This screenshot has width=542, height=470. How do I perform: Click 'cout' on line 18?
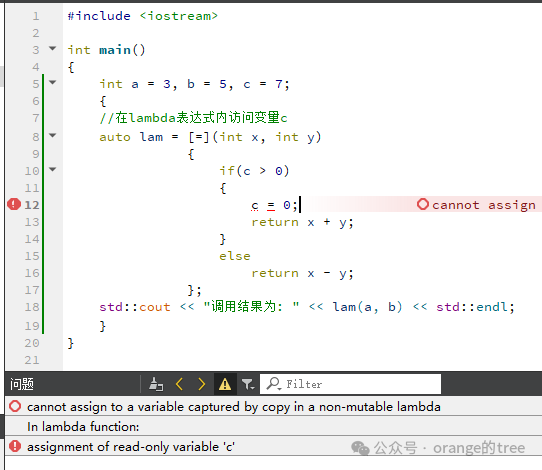pos(155,307)
